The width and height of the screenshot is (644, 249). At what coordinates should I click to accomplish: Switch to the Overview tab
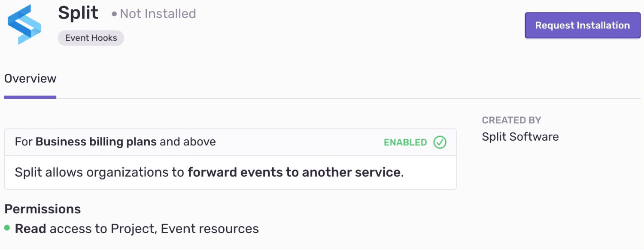30,79
